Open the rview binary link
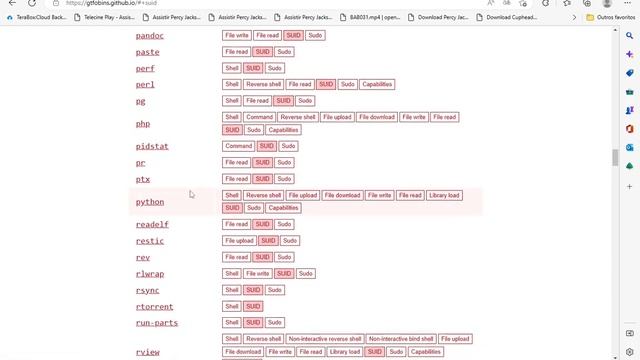Viewport: 640px width, 360px height. coord(147,352)
